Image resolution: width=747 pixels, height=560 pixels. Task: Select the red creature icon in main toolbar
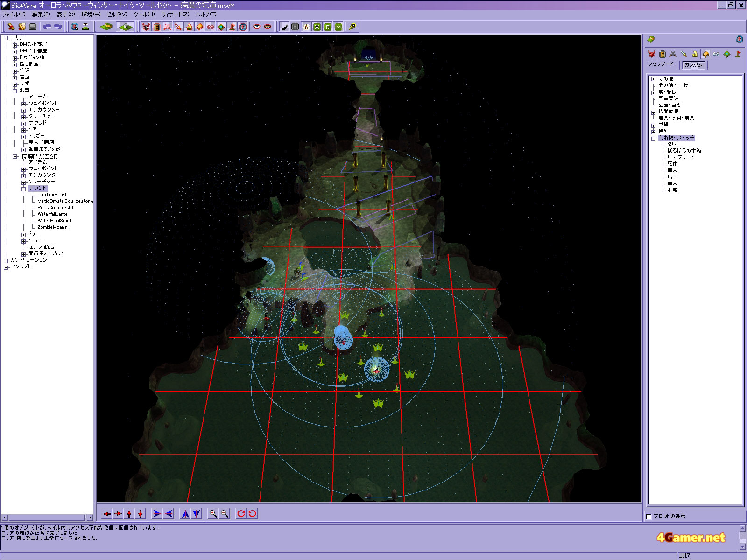click(x=146, y=27)
